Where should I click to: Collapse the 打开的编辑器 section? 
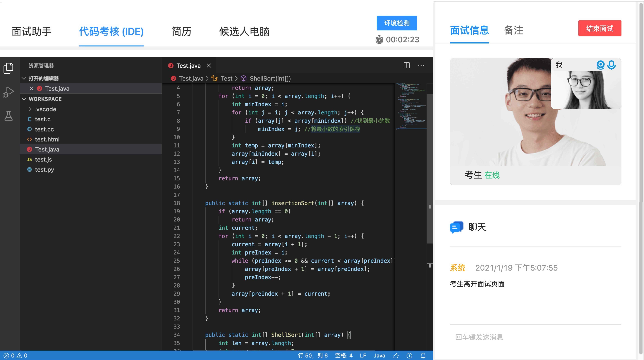coord(24,78)
